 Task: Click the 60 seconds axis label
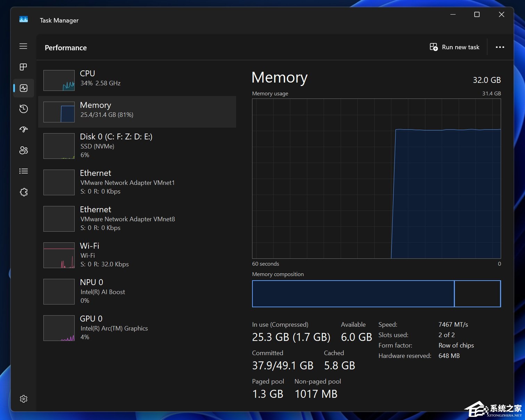coord(266,264)
